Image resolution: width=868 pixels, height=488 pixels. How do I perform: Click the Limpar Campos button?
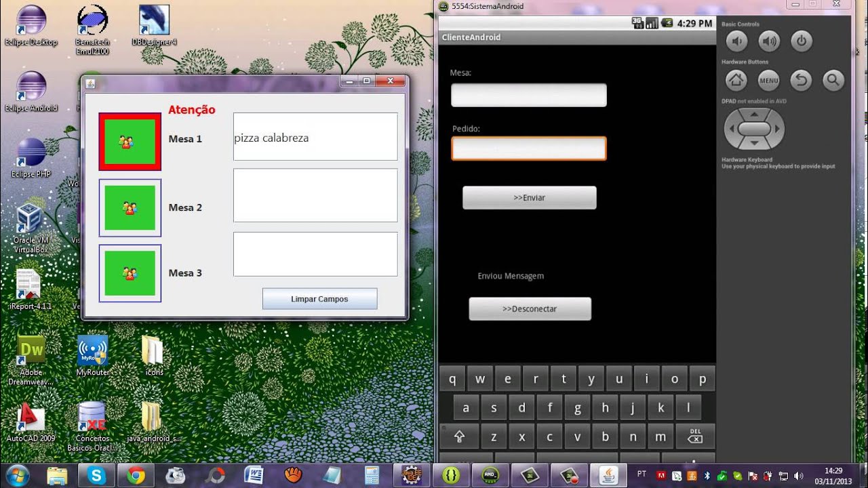pos(319,299)
